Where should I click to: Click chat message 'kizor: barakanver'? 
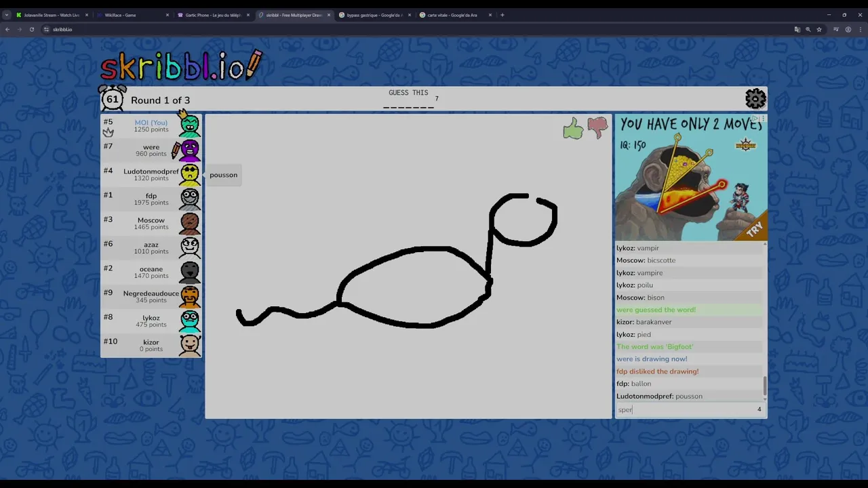pos(644,322)
